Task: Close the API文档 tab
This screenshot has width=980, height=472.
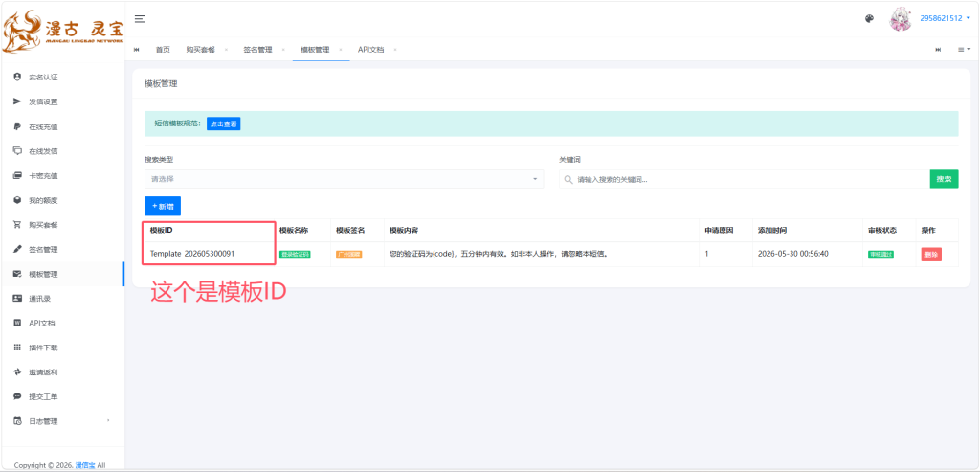Action: (x=395, y=50)
